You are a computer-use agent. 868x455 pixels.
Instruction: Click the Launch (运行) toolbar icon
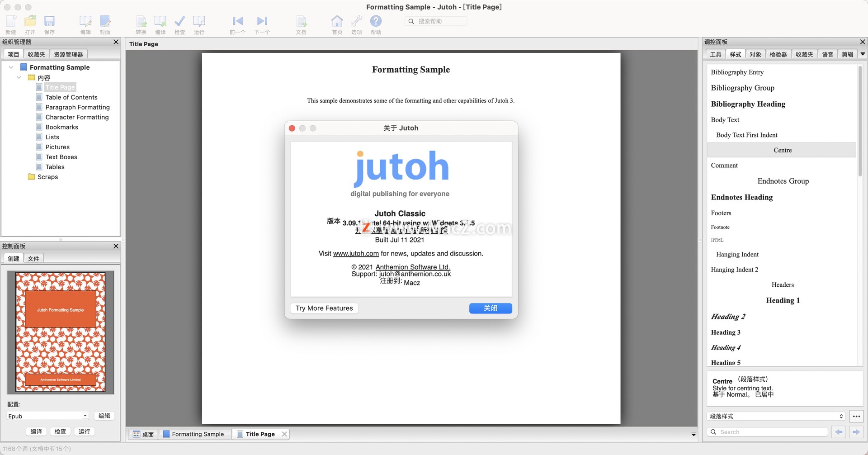[x=199, y=21]
